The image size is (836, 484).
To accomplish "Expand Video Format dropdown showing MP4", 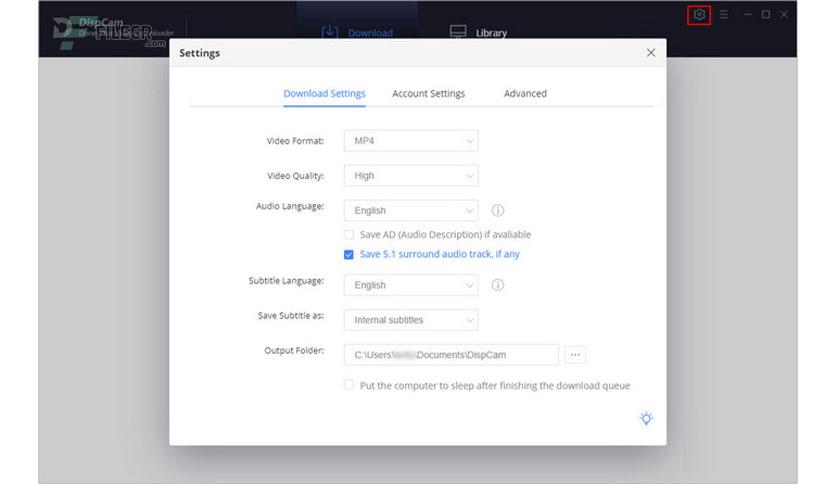I will pos(411,141).
